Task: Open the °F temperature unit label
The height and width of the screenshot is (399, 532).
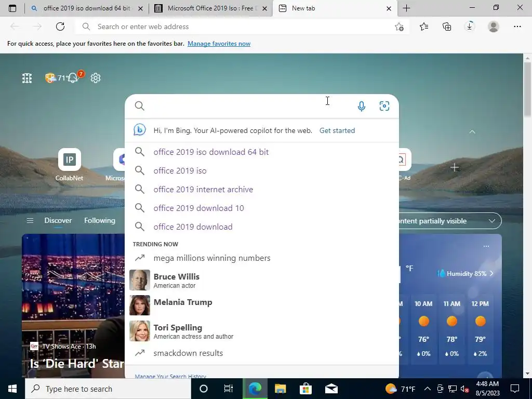Action: [x=409, y=269]
